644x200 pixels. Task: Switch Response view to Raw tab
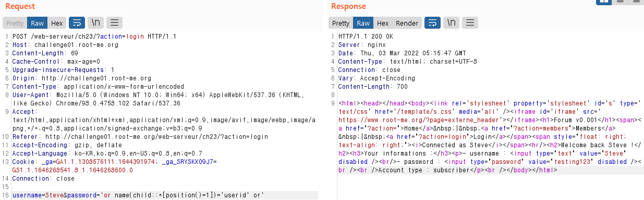pos(363,23)
